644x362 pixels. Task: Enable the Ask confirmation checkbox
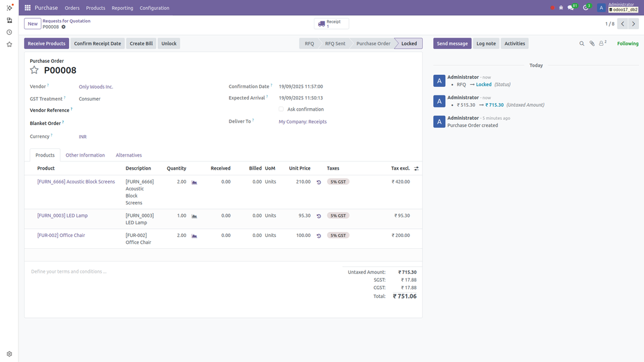[x=282, y=109]
